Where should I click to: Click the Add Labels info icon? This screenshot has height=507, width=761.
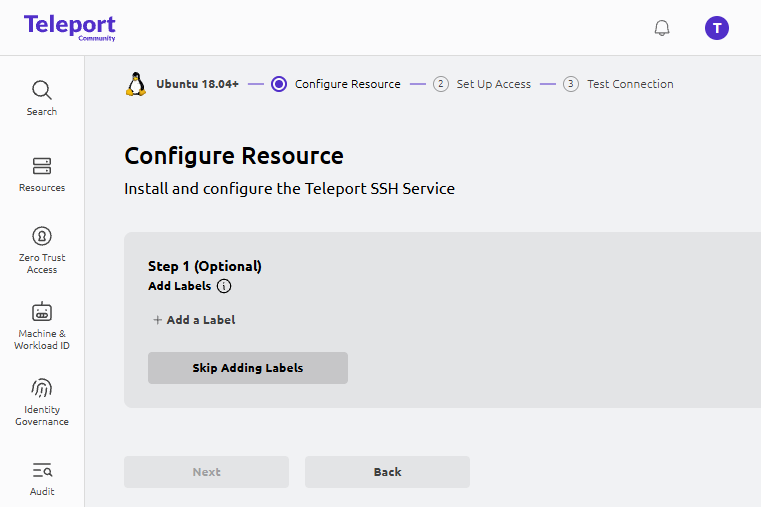tap(224, 286)
